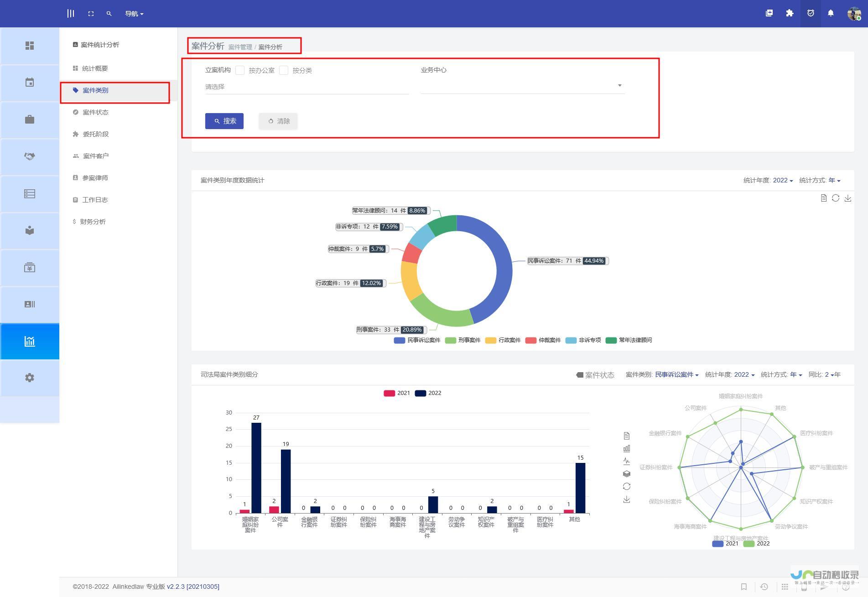Open search via the magnifier icon in header
The image size is (868, 597).
pos(109,14)
